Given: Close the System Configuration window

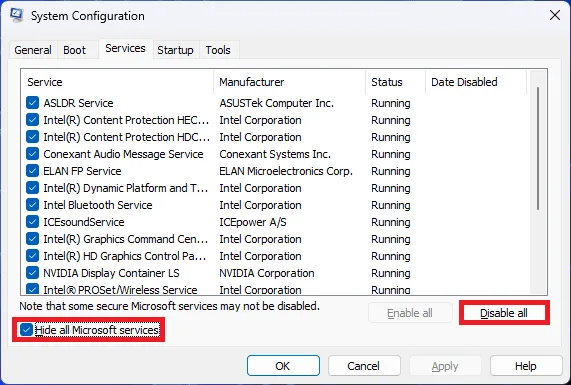Looking at the screenshot, I should [x=555, y=15].
